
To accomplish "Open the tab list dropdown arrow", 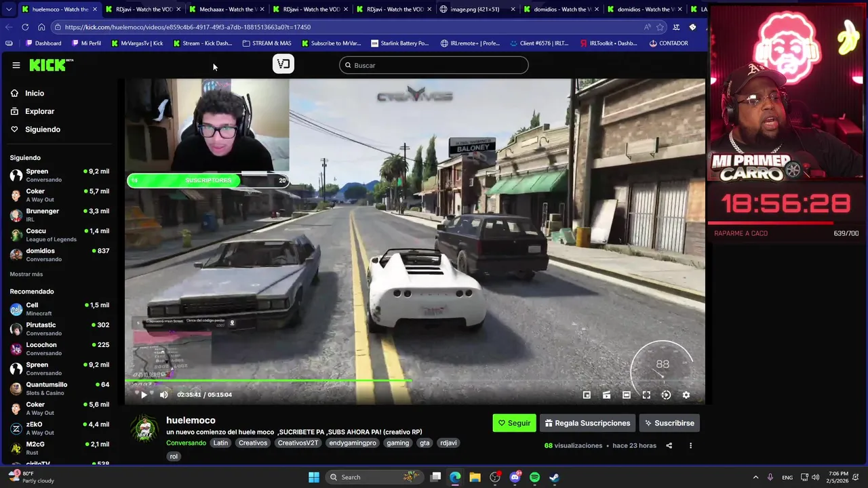I will click(x=9, y=9).
